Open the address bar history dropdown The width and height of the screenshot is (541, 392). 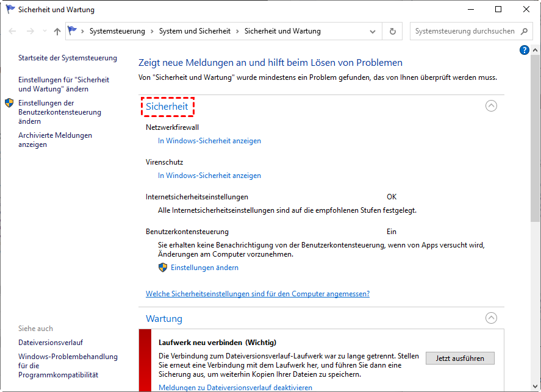[x=373, y=31]
